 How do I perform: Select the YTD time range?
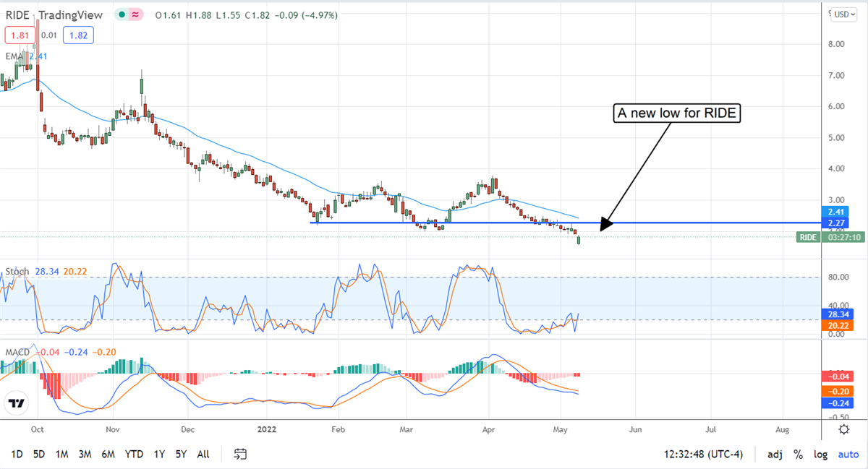pyautogui.click(x=133, y=455)
